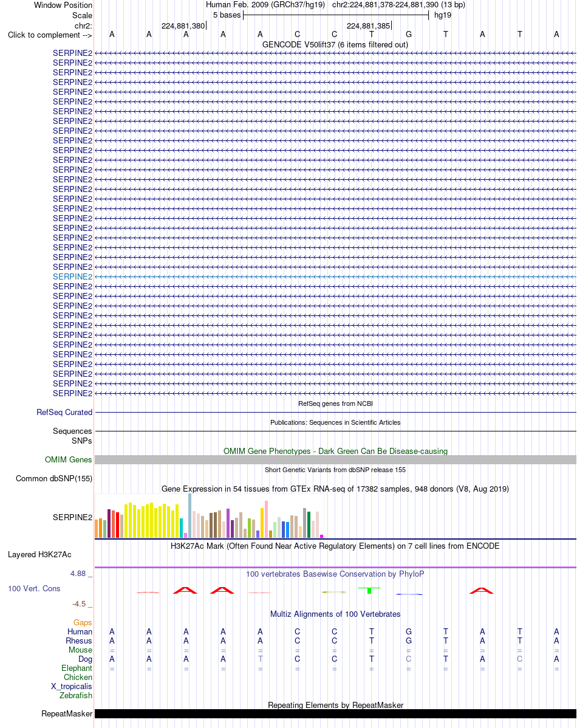Click the Elephant alignment row label

tap(77, 668)
